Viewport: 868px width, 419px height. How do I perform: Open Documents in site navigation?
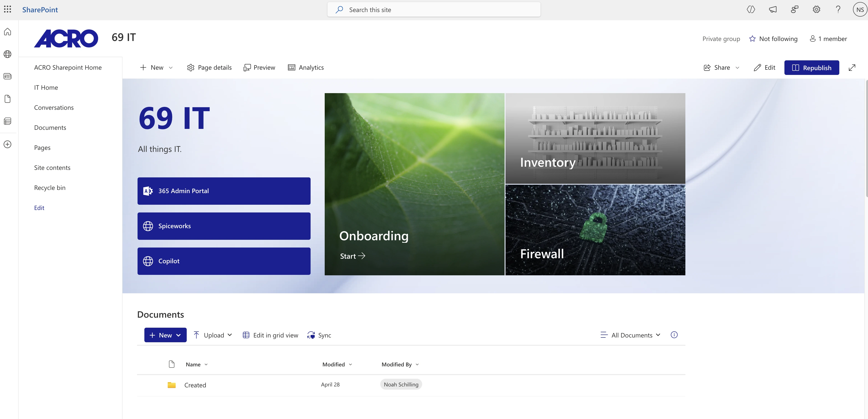[50, 128]
